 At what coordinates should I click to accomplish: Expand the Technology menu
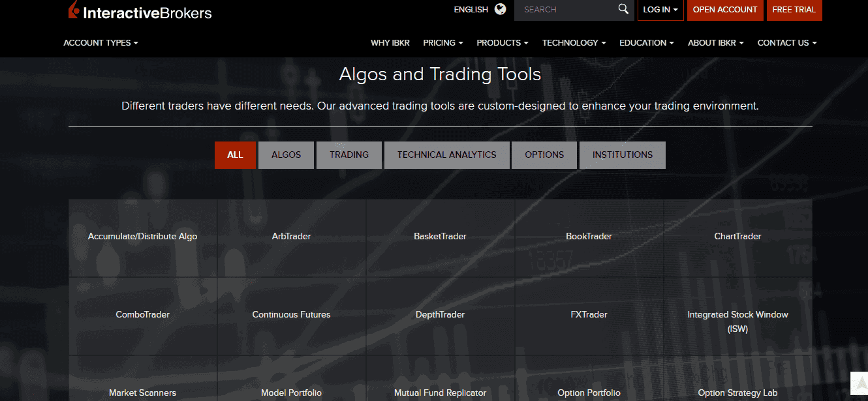click(x=574, y=43)
